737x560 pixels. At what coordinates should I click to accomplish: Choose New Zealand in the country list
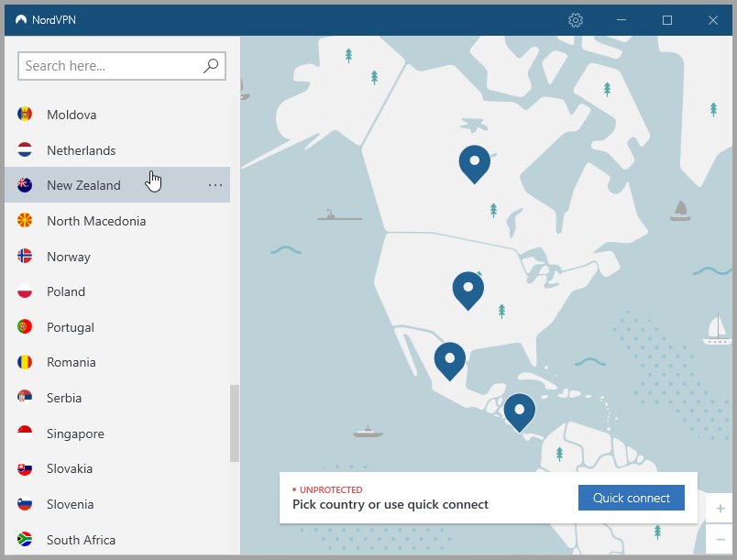point(117,185)
